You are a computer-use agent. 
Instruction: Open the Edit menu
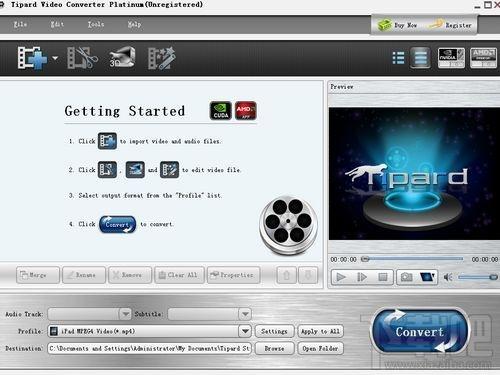point(57,24)
